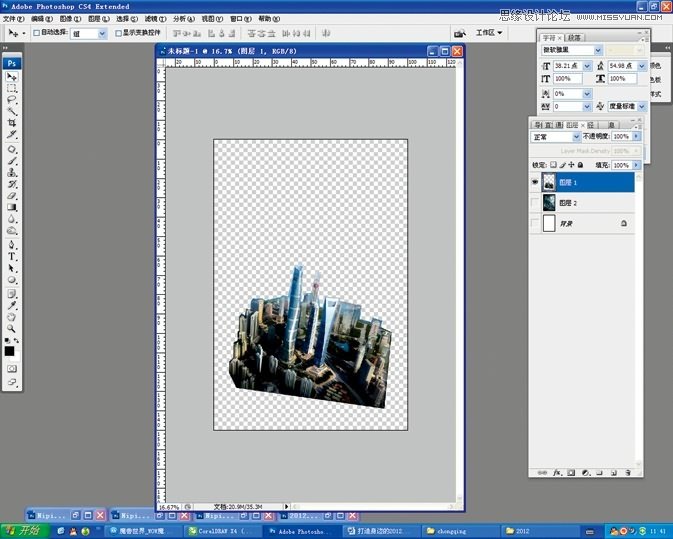Select the Hand tool
673x539 pixels.
12,317
